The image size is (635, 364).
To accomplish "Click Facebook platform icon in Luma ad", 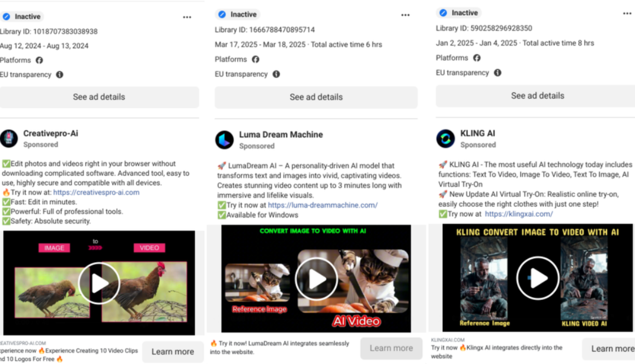I will pos(256,59).
